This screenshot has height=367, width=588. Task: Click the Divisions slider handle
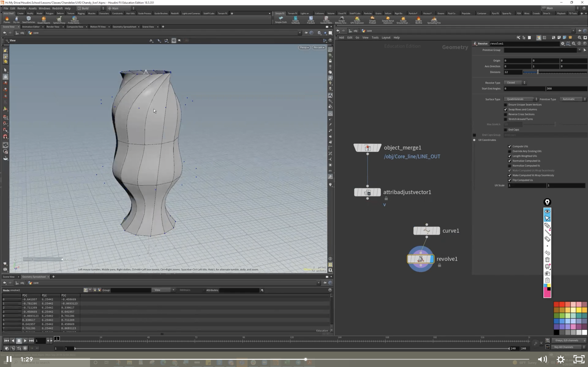coord(538,72)
